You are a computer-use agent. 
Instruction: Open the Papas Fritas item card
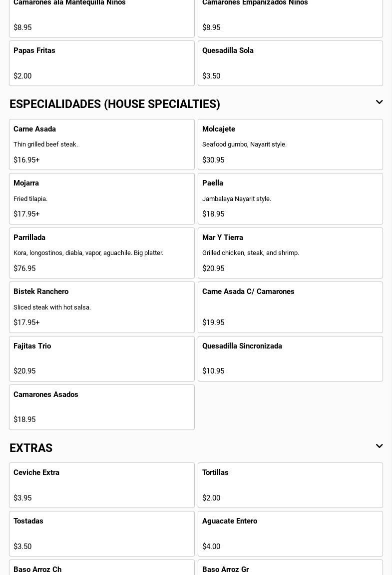(x=102, y=63)
